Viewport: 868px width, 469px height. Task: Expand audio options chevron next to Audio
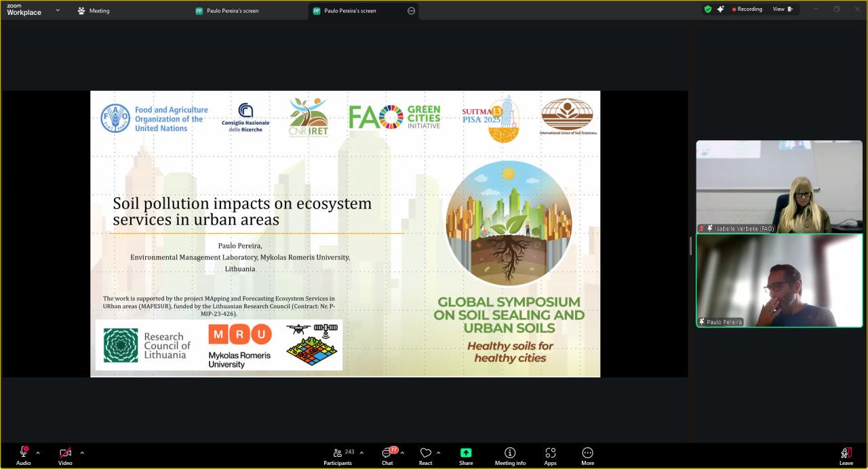[38, 453]
